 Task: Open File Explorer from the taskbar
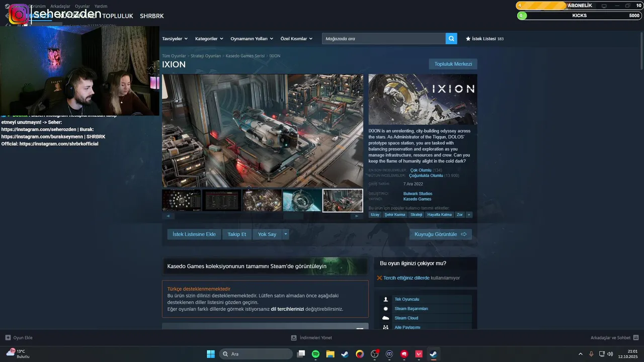(x=330, y=354)
